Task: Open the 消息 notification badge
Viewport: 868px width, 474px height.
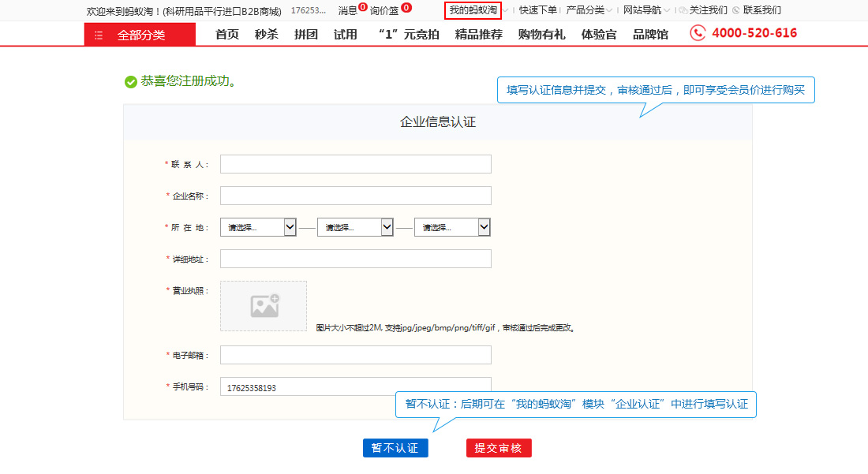Action: pos(363,7)
